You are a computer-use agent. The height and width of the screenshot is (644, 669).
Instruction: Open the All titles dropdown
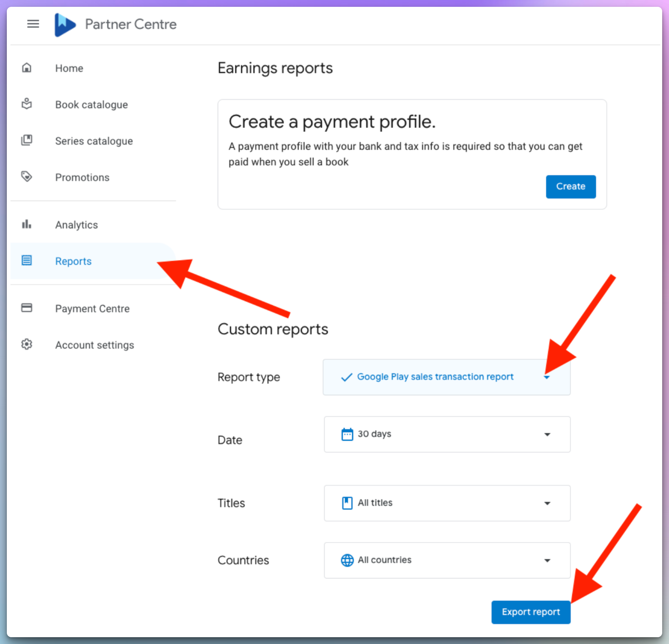point(447,503)
